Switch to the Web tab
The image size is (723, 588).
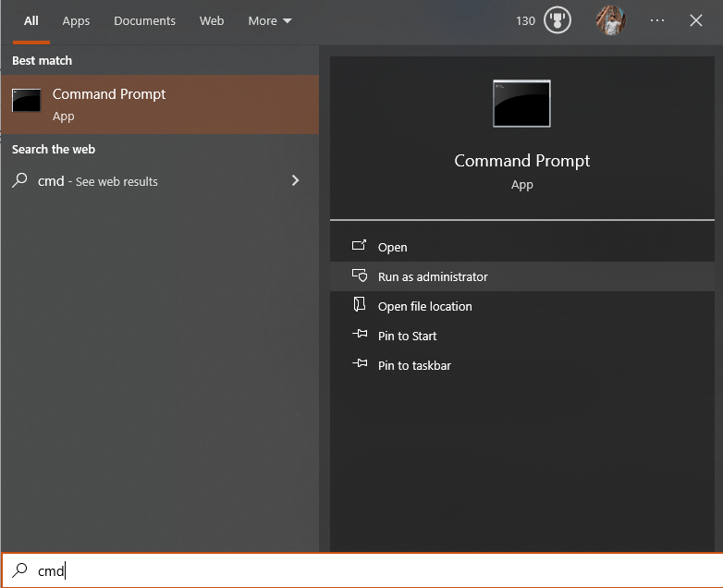212,21
